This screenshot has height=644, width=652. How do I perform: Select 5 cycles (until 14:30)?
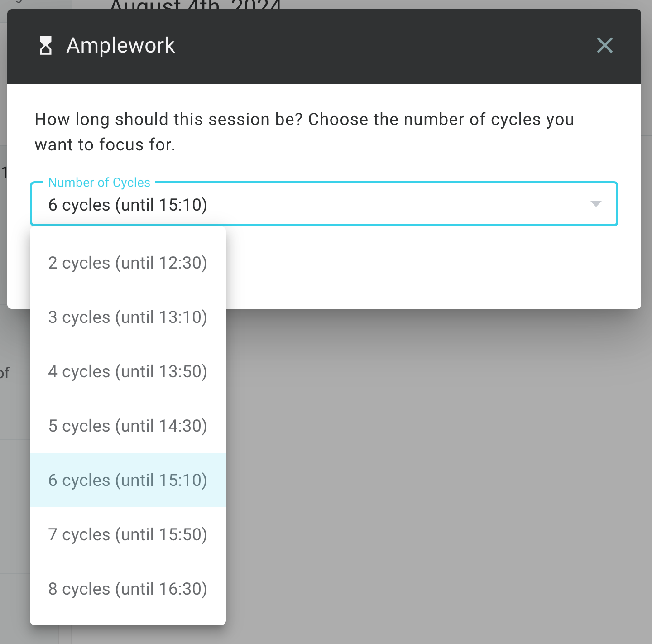coord(128,426)
